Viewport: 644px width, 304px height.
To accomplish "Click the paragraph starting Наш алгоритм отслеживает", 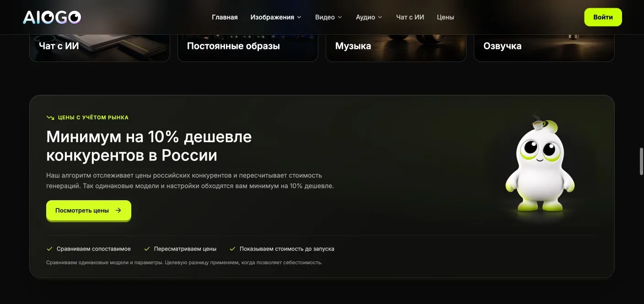I will 190,181.
